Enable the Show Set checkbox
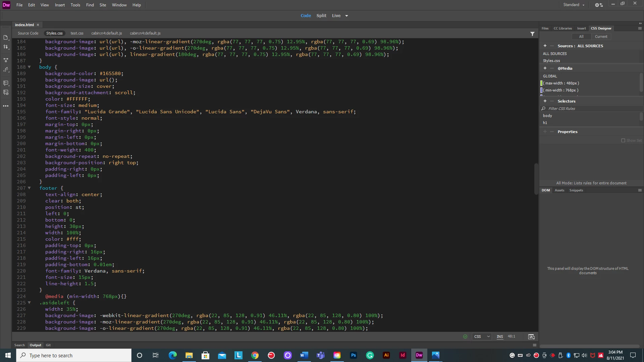Image resolution: width=644 pixels, height=362 pixels. click(x=623, y=140)
